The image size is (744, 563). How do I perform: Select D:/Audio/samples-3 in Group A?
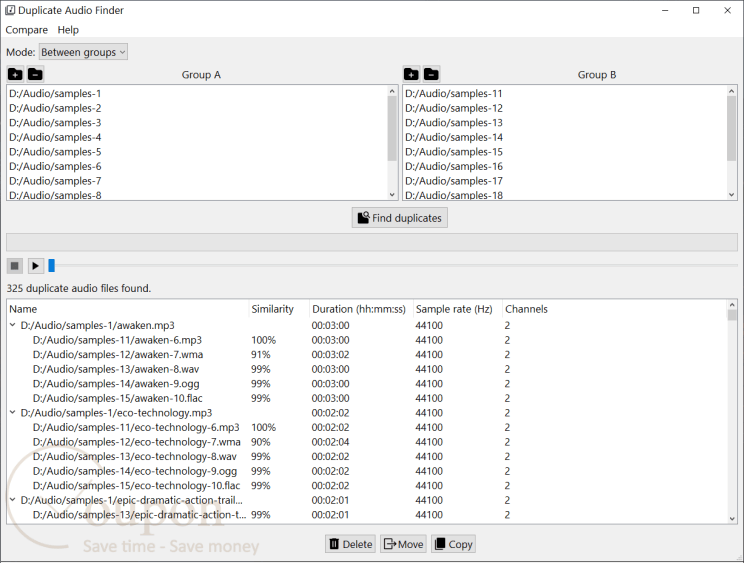(197, 123)
